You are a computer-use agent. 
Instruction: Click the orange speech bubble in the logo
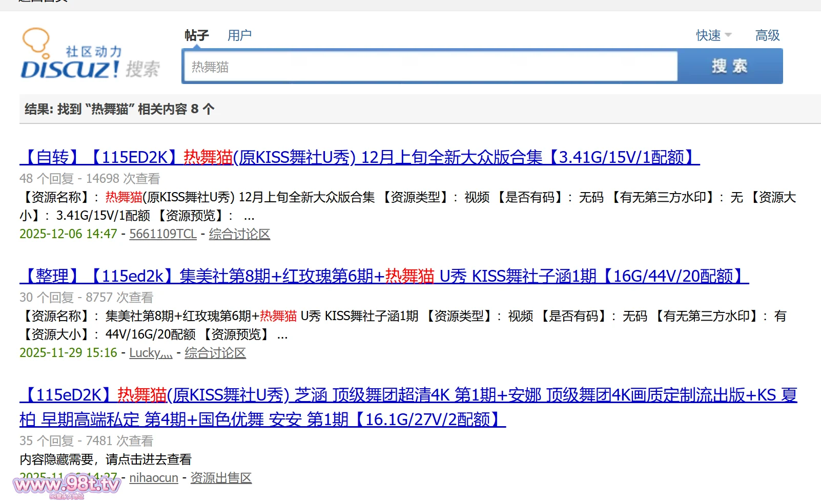coord(36,40)
